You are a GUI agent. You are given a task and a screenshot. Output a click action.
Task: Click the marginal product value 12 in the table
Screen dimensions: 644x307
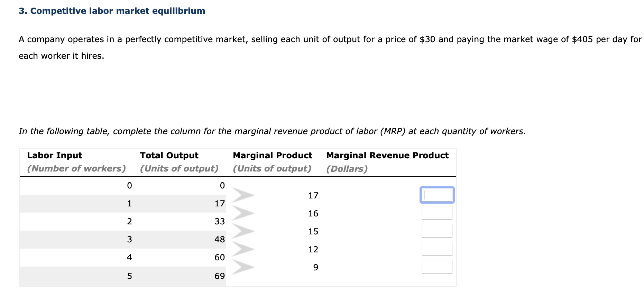point(313,249)
